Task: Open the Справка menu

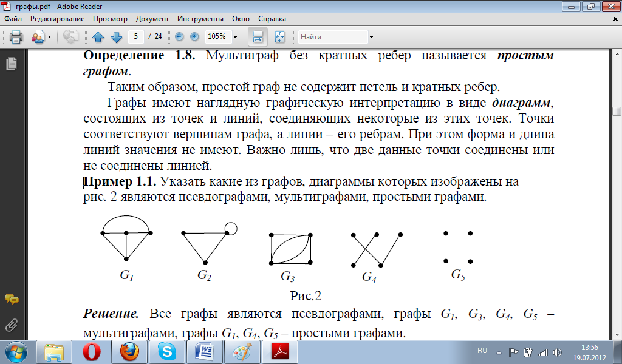Action: coord(272,19)
